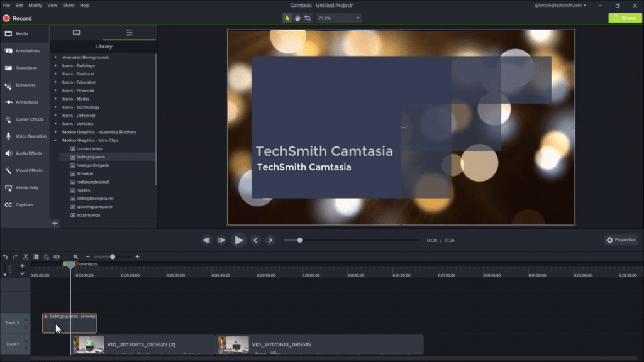Open the View menu

pos(53,5)
